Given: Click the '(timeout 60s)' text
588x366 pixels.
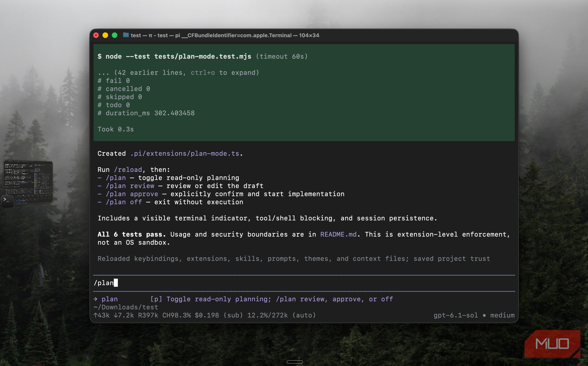Looking at the screenshot, I should pyautogui.click(x=282, y=56).
